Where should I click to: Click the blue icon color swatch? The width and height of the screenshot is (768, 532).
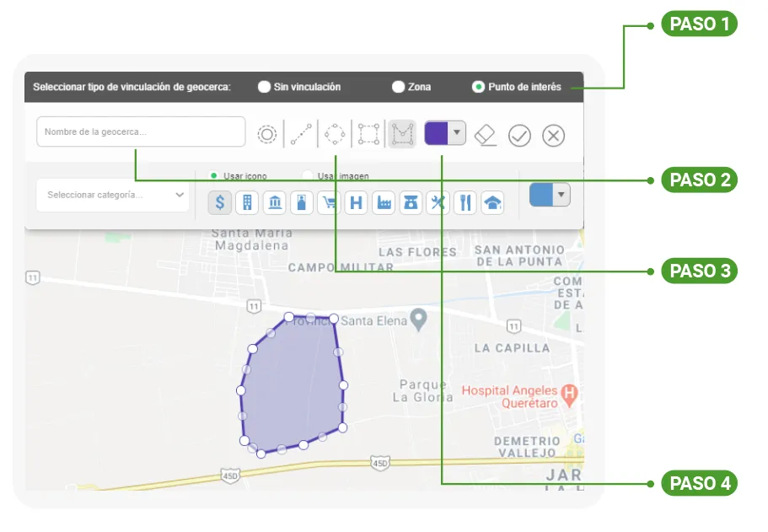click(541, 195)
